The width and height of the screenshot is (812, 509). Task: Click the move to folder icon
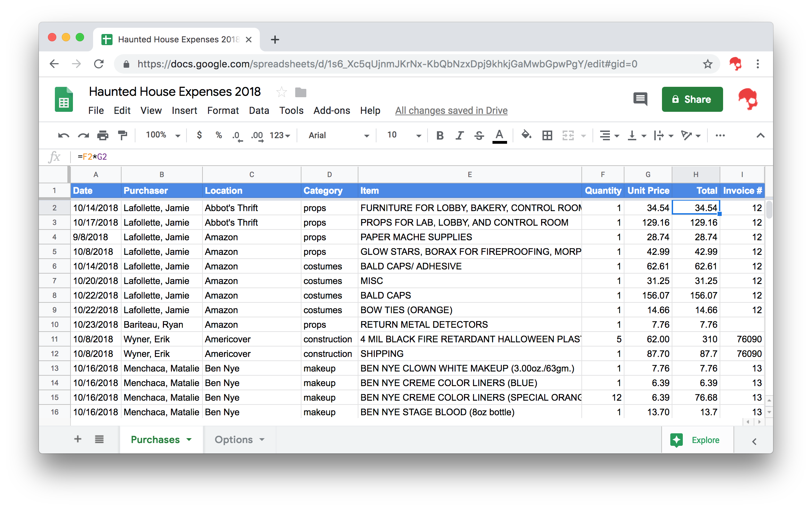[x=301, y=92]
